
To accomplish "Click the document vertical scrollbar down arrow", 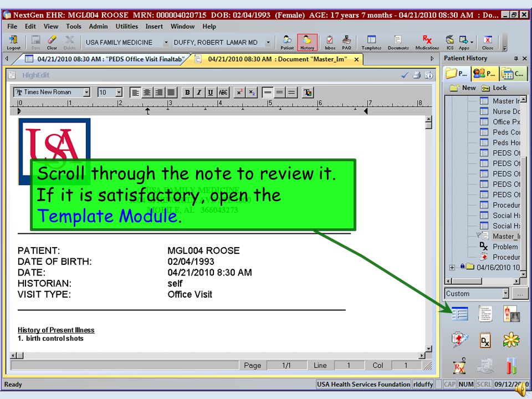I will [428, 349].
